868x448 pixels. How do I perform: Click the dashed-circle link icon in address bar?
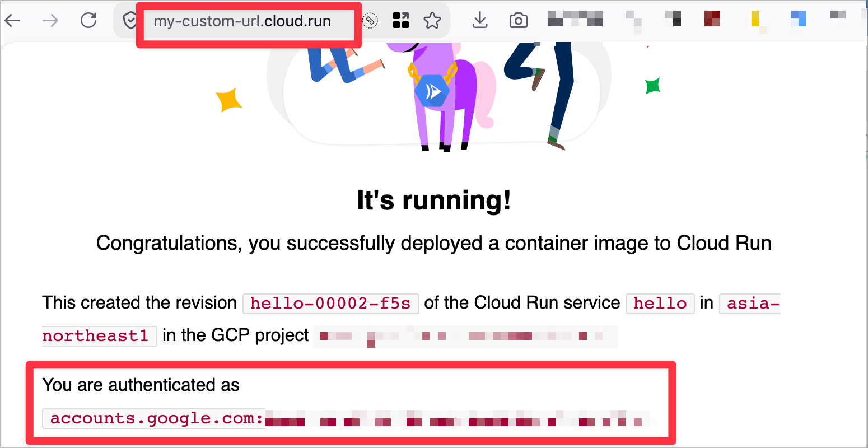pyautogui.click(x=370, y=21)
